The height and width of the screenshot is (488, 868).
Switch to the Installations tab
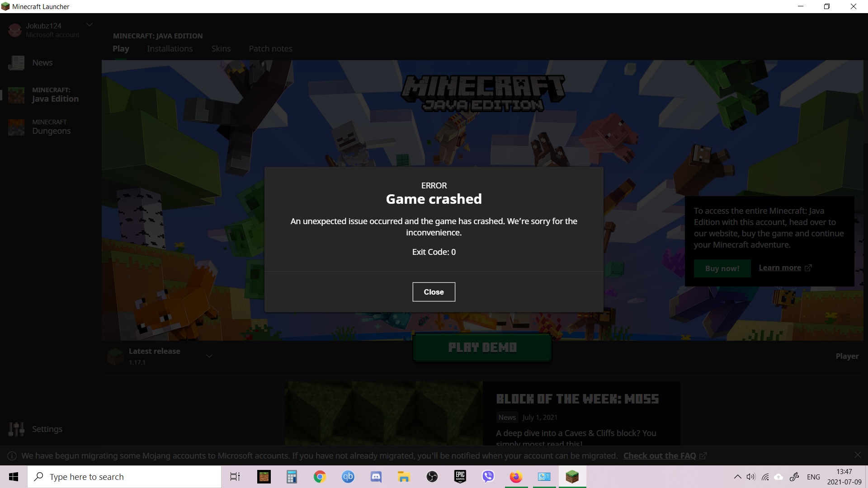click(x=170, y=49)
